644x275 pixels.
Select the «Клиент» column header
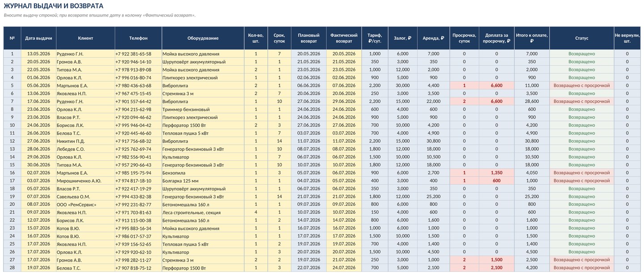(x=85, y=38)
